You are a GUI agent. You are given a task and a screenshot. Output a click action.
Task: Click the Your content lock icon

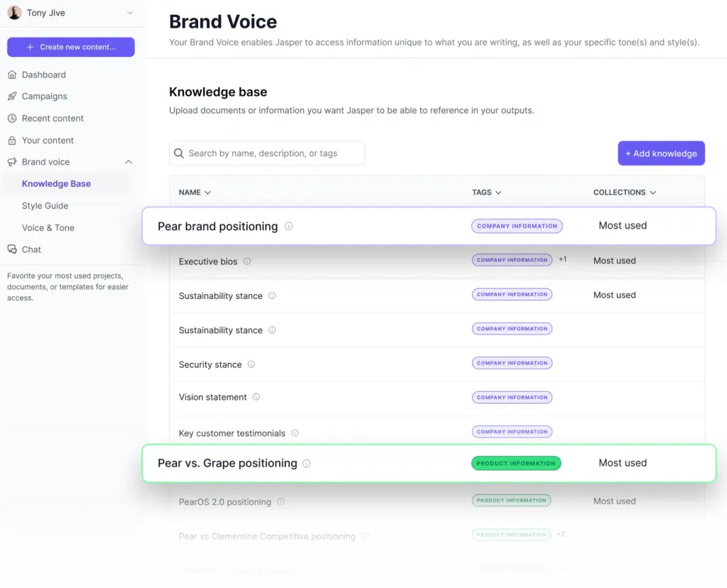click(12, 141)
